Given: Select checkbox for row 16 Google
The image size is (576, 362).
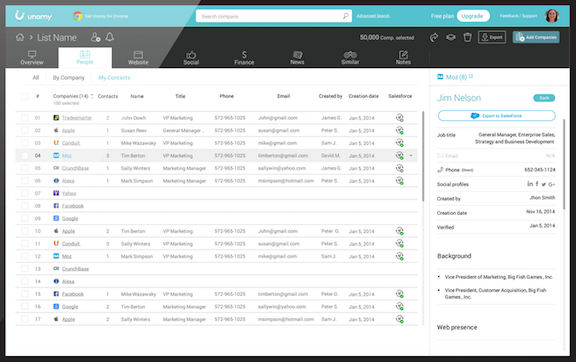Looking at the screenshot, I should (25, 306).
